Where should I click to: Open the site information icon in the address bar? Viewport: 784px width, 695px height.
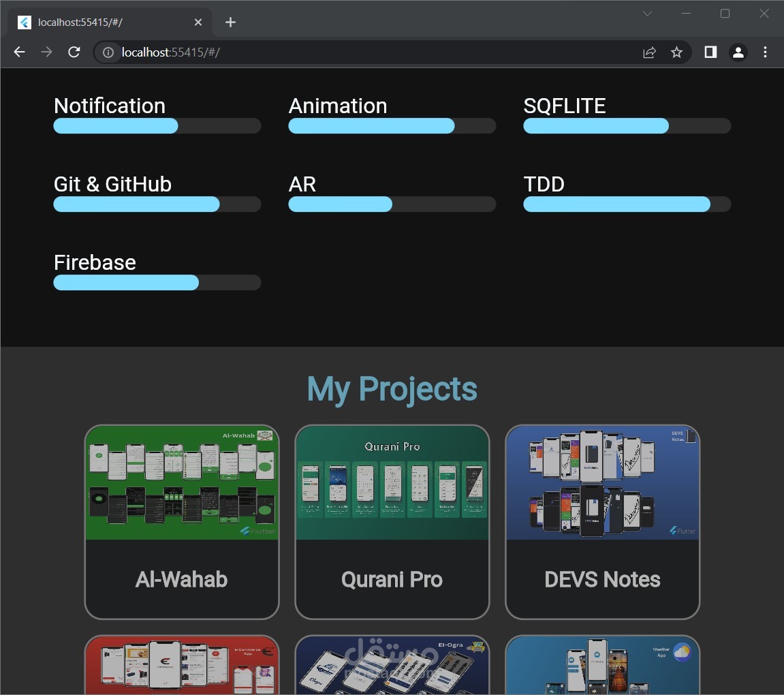[x=108, y=52]
